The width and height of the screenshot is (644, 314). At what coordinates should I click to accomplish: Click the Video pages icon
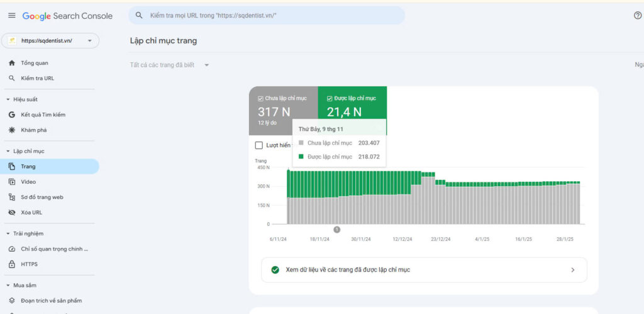coord(11,182)
